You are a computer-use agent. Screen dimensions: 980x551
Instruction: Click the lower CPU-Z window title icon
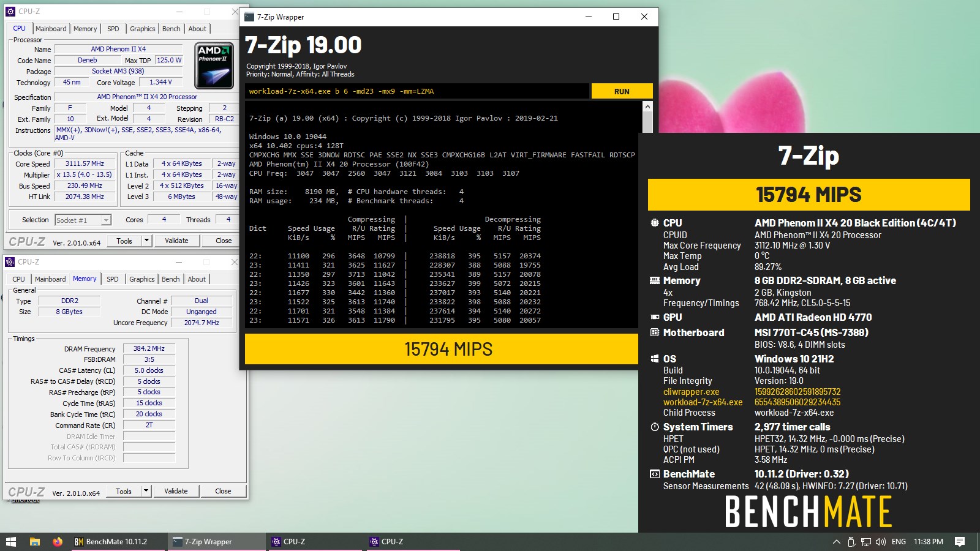point(10,262)
